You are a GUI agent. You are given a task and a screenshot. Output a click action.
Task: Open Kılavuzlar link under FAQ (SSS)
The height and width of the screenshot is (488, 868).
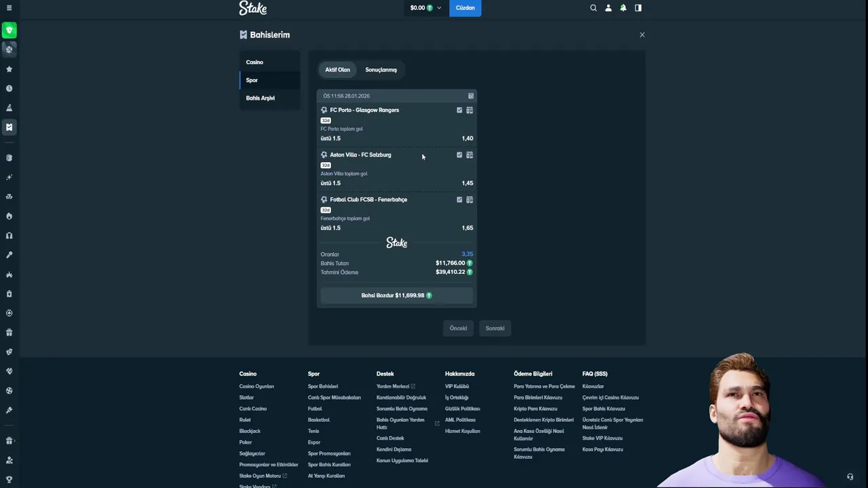click(x=593, y=386)
